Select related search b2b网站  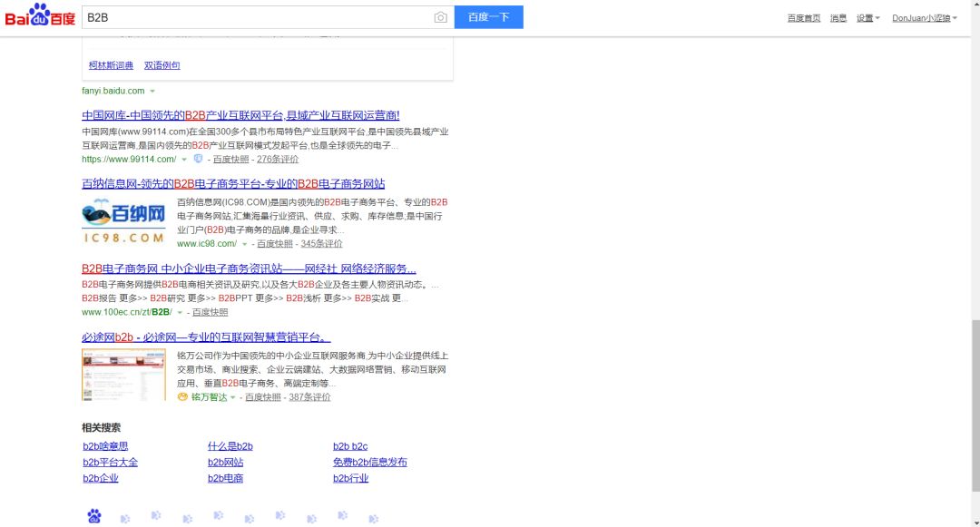tap(226, 462)
